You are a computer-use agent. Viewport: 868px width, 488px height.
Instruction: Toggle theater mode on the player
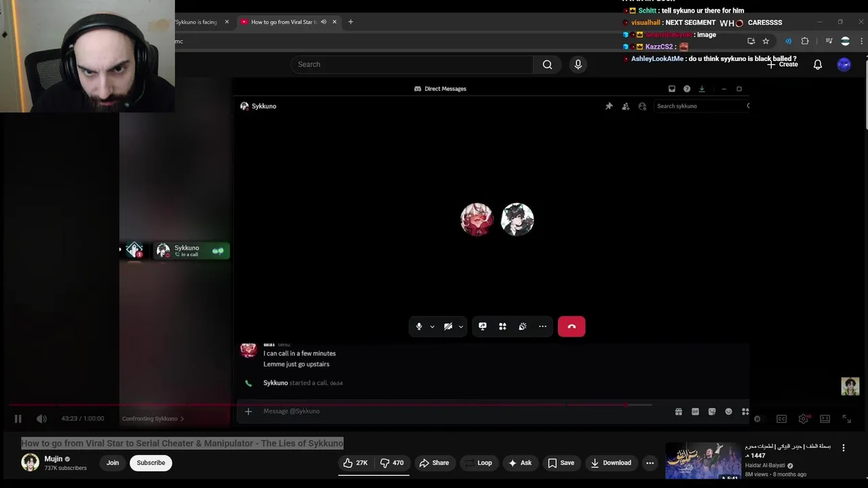click(825, 419)
